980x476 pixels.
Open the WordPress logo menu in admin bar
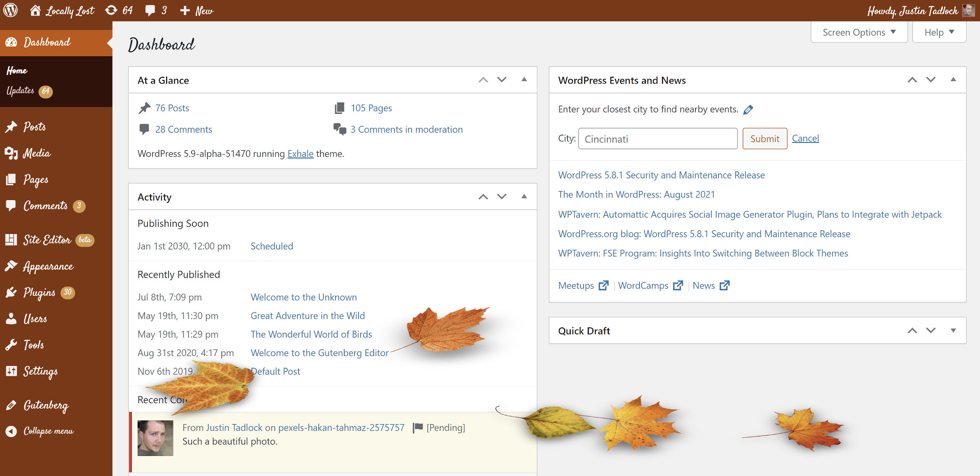point(10,10)
